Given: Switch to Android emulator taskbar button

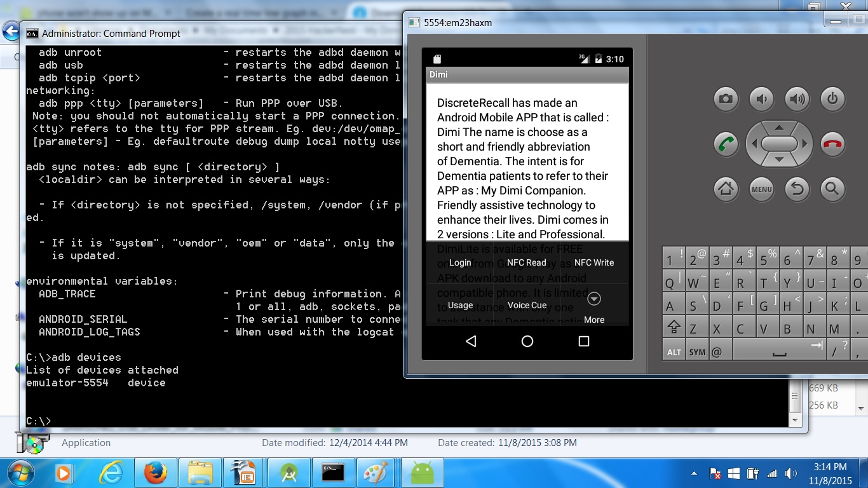Looking at the screenshot, I should click(x=422, y=473).
